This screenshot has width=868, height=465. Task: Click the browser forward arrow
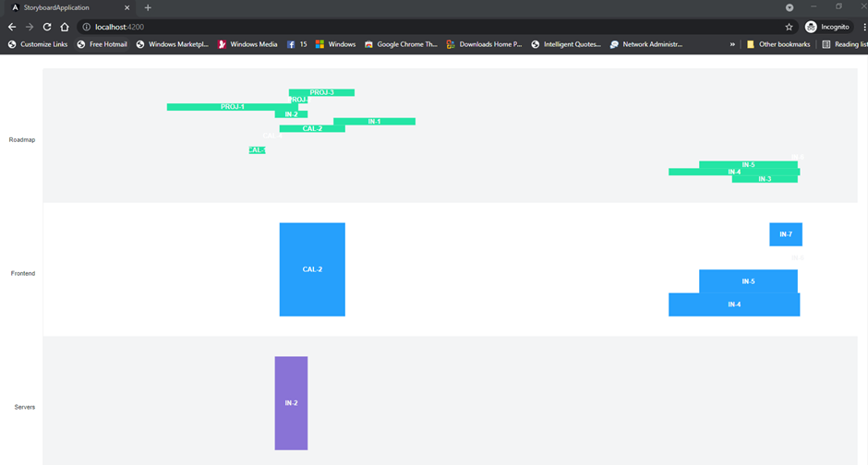tap(30, 27)
